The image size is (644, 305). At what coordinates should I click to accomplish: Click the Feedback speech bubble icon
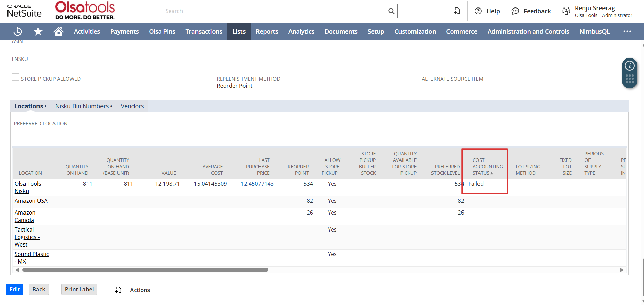(515, 11)
